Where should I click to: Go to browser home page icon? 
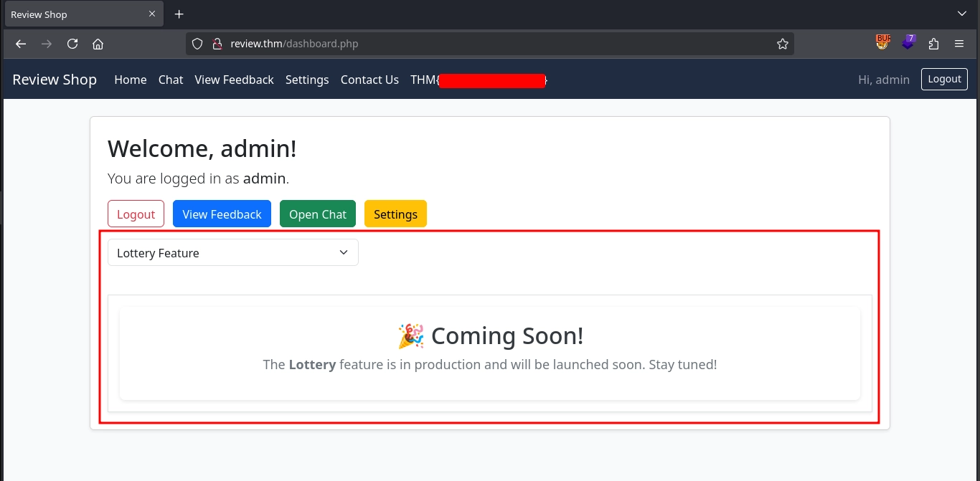tap(98, 44)
